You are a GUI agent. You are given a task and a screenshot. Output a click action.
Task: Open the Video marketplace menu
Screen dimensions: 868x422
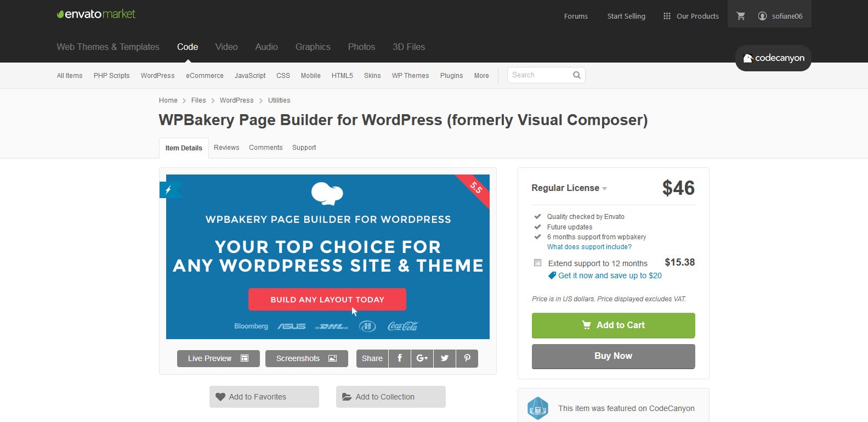coord(226,47)
